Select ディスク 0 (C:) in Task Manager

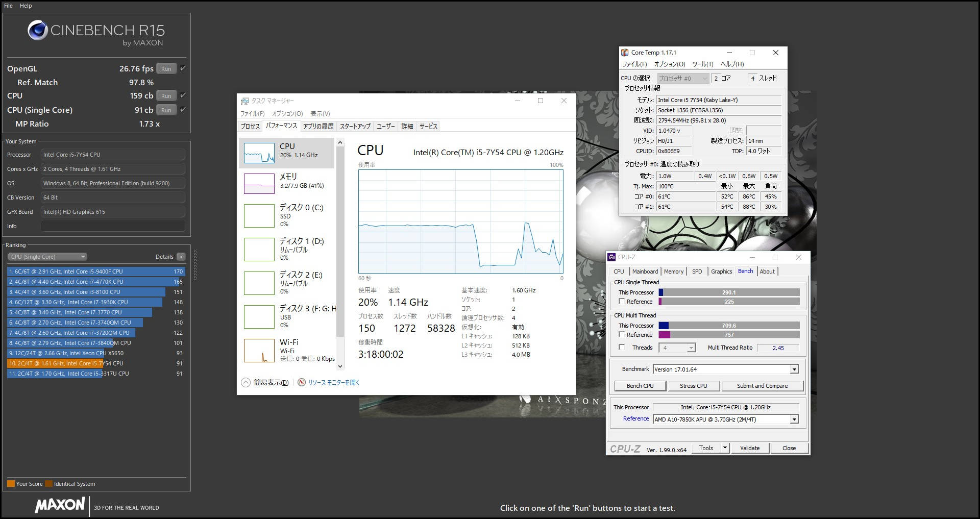[x=287, y=216]
